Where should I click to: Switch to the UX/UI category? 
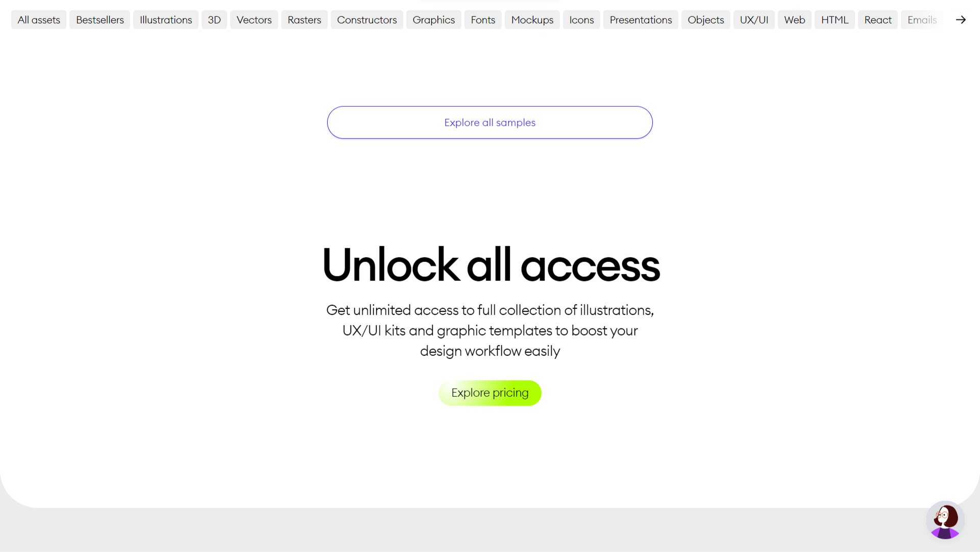point(754,20)
